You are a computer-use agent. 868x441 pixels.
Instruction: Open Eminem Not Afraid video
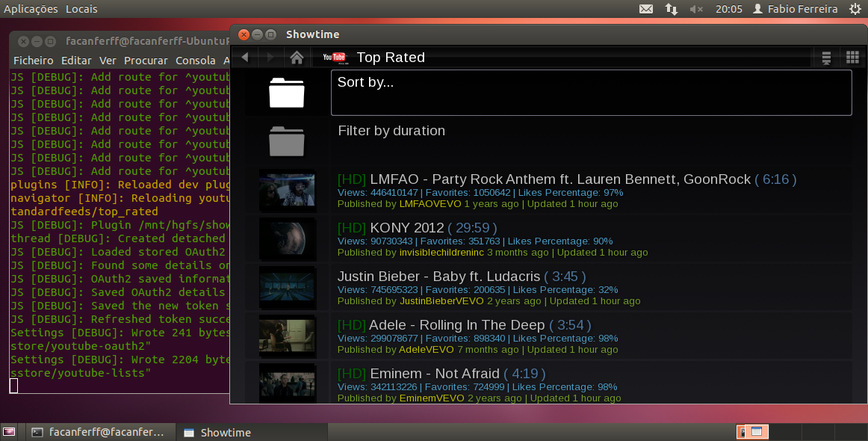pos(591,383)
